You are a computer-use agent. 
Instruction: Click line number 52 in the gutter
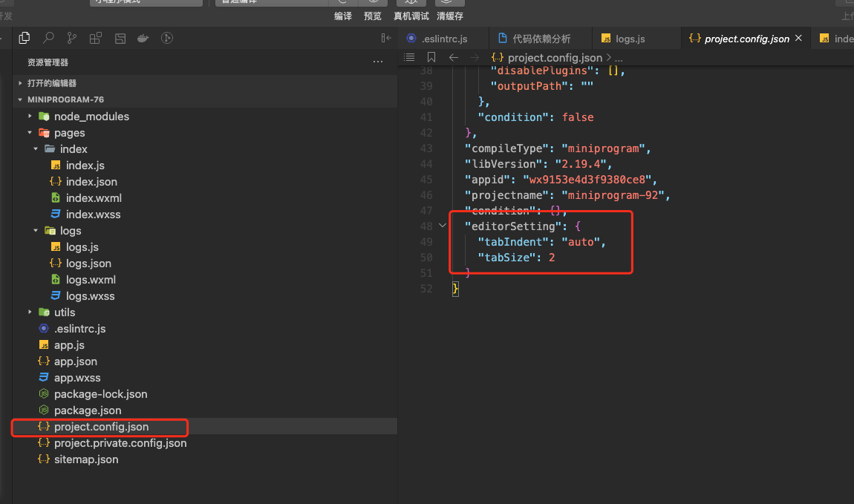(426, 289)
